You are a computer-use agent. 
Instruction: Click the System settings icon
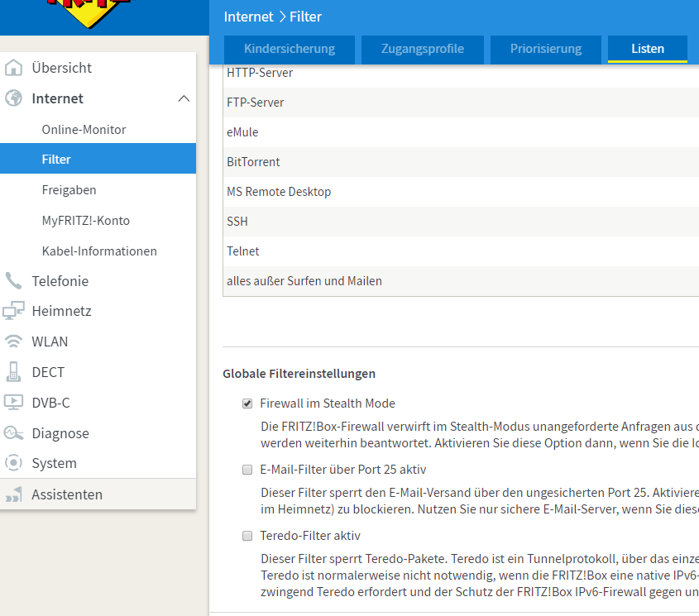(x=13, y=463)
